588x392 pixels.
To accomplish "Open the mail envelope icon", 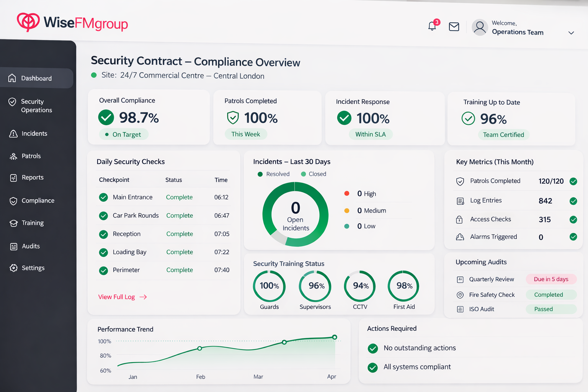I will tap(454, 27).
